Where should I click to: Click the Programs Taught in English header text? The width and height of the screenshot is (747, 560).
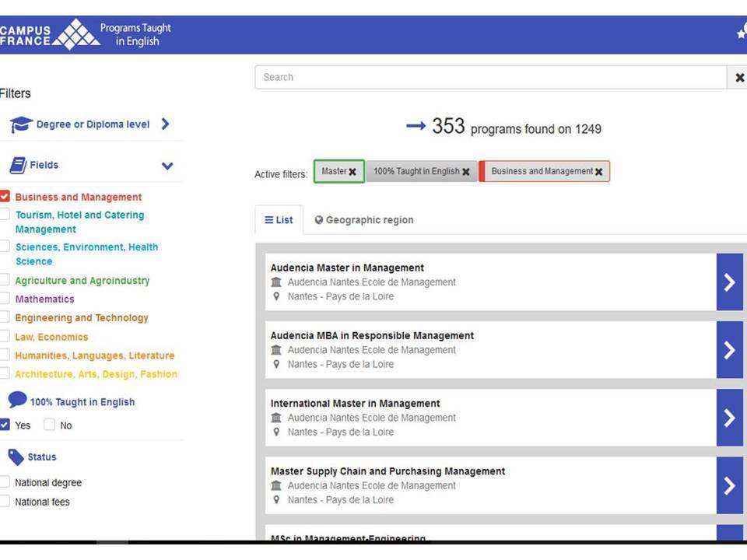[x=135, y=34]
